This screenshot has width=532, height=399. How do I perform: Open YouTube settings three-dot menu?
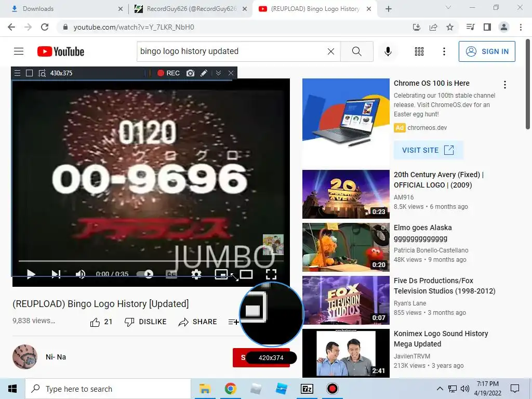(444, 51)
